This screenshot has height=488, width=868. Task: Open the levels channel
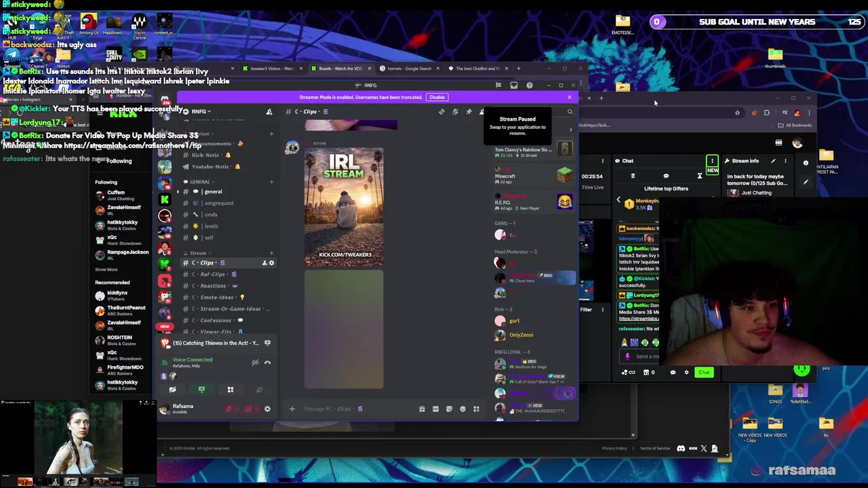coord(227,226)
